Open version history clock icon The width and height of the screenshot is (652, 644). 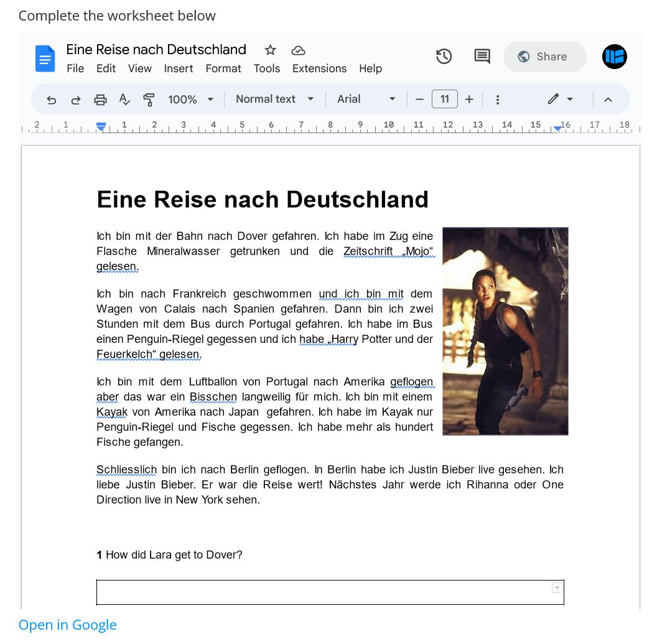point(444,57)
